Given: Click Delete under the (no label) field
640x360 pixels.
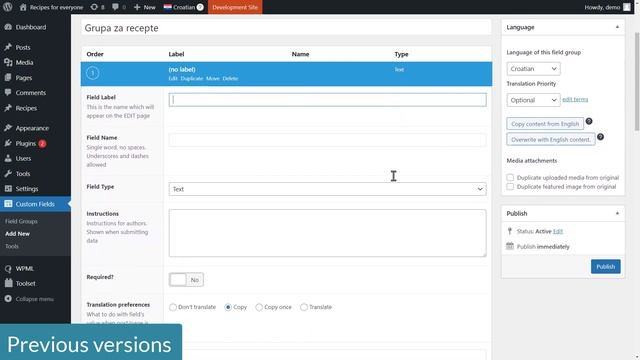Looking at the screenshot, I should (x=230, y=78).
